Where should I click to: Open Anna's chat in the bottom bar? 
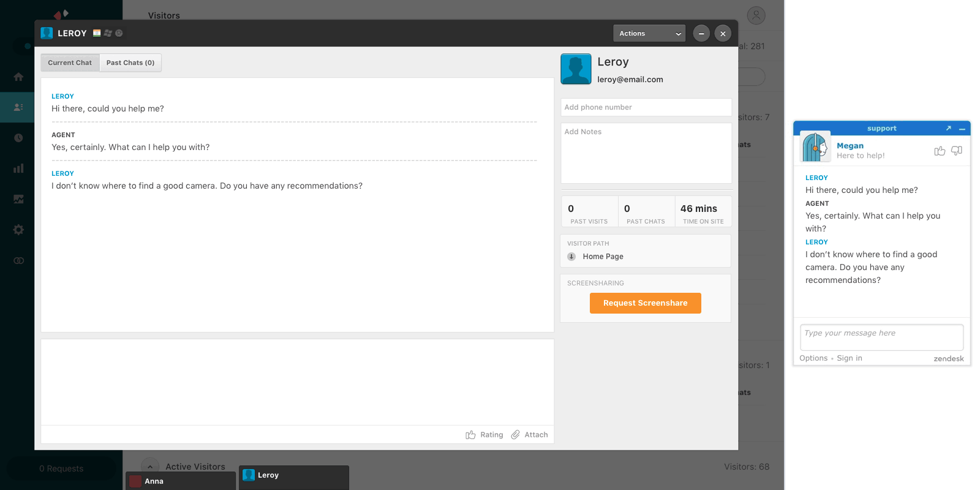[180, 481]
